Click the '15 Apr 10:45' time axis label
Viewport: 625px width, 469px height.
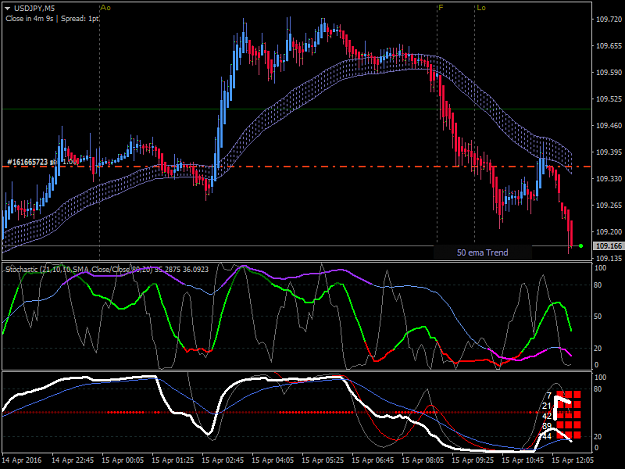pos(523,460)
